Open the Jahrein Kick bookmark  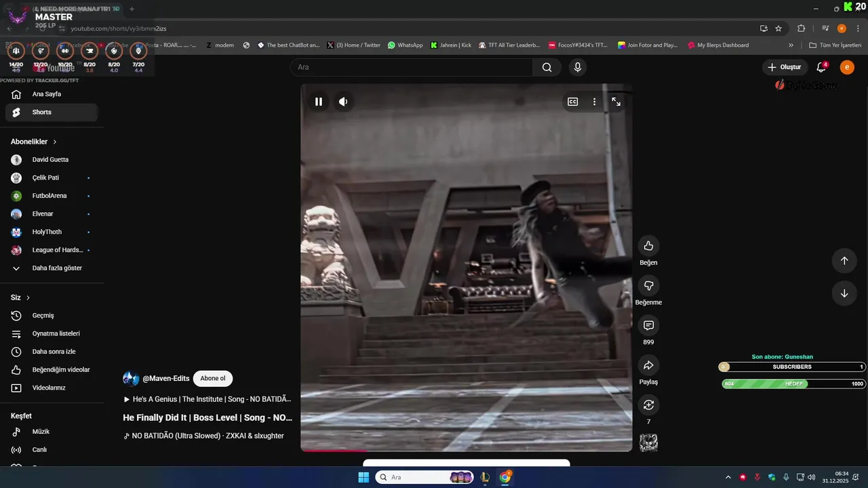(451, 45)
